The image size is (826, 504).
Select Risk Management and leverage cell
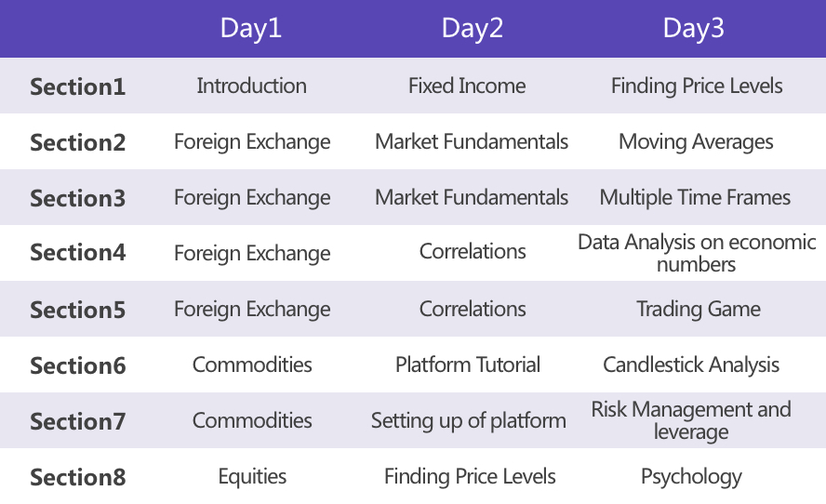click(x=691, y=420)
